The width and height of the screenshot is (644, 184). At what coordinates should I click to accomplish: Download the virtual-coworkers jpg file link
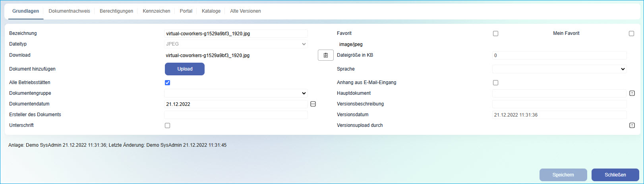(x=208, y=56)
